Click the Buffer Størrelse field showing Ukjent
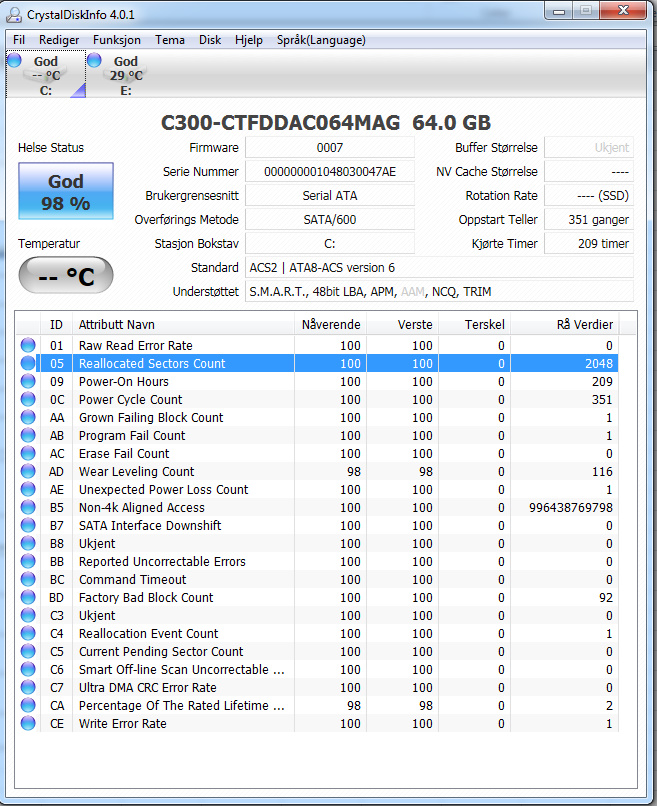Viewport: 657px width, 806px height. 589,148
